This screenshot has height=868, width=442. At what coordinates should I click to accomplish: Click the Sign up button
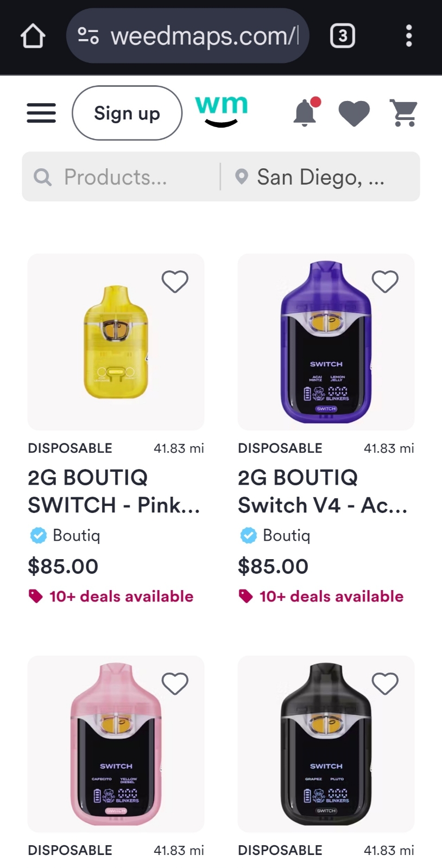tap(127, 113)
